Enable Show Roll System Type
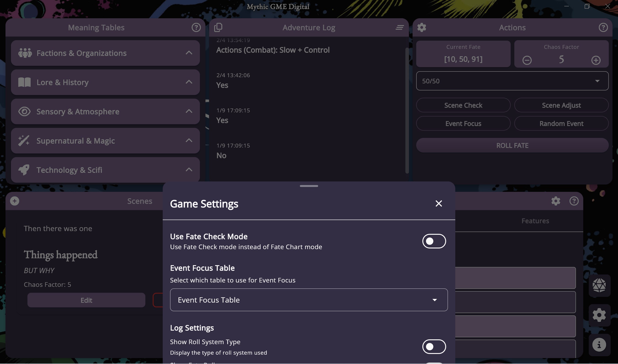The width and height of the screenshot is (618, 364). click(434, 347)
